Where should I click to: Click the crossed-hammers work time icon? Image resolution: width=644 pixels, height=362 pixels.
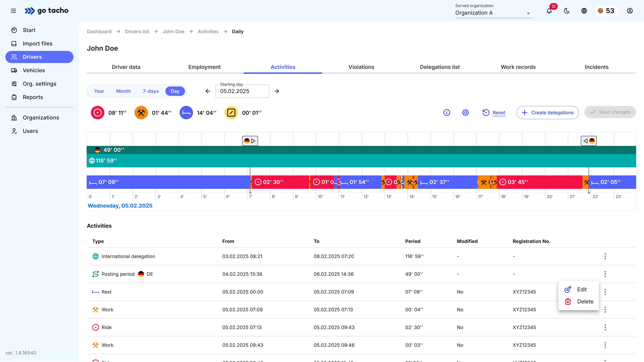141,113
